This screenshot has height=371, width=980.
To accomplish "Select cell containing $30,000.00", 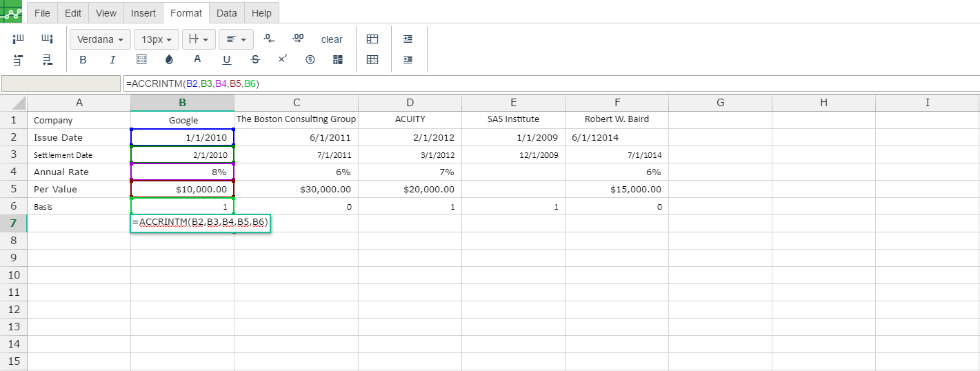I will (x=296, y=189).
